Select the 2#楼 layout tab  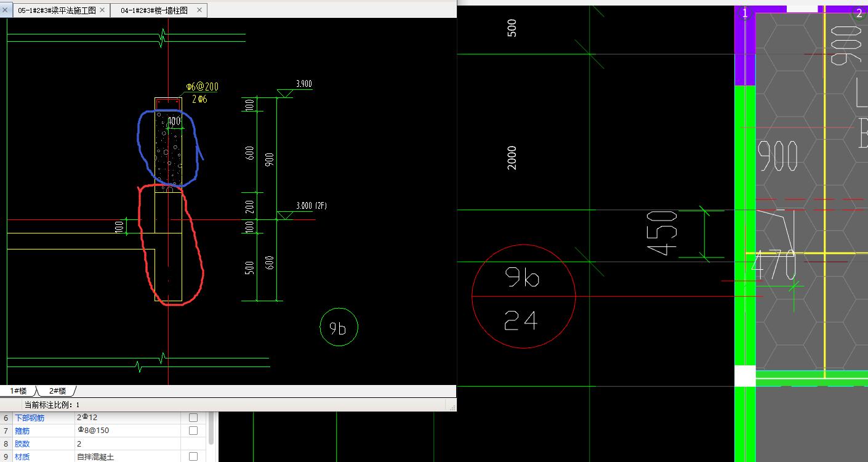click(57, 391)
